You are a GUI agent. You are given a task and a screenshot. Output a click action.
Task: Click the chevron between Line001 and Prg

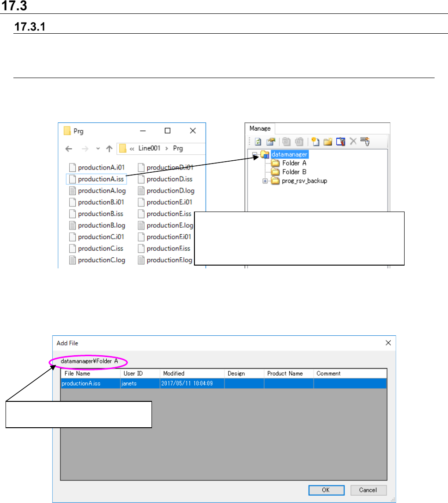(166, 149)
